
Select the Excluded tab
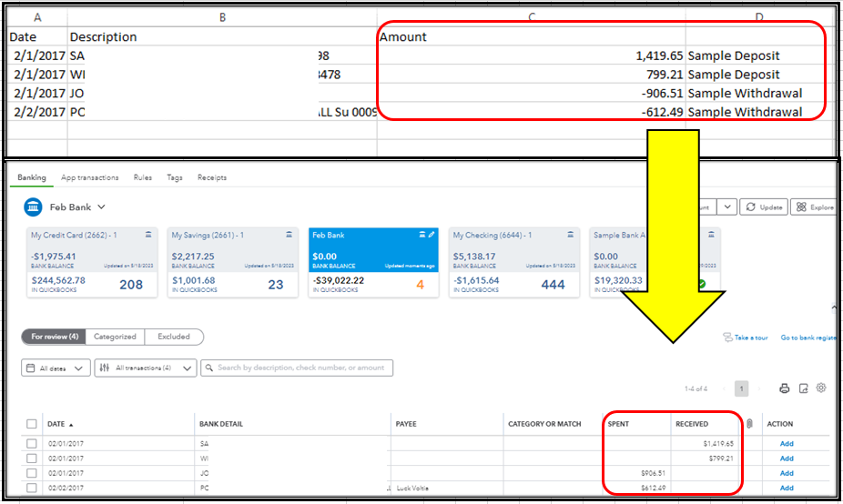[174, 337]
